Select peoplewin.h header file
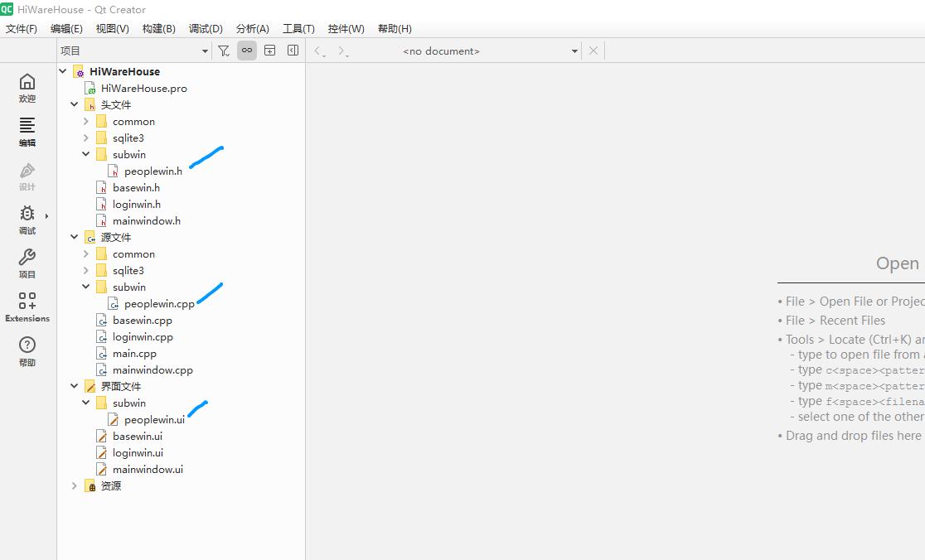This screenshot has height=560, width=925. [x=153, y=171]
